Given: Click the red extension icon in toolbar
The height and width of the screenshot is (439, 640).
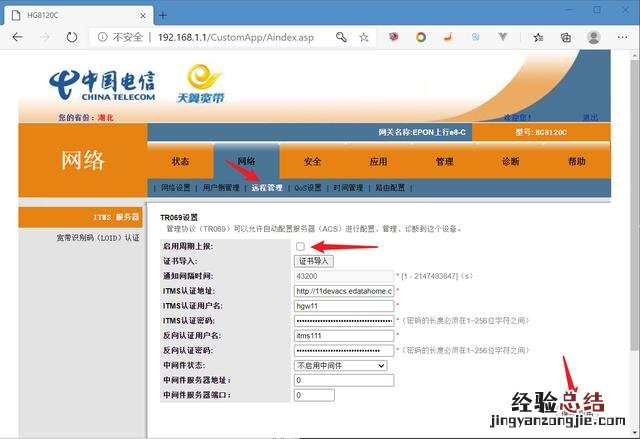Looking at the screenshot, I should (x=393, y=37).
